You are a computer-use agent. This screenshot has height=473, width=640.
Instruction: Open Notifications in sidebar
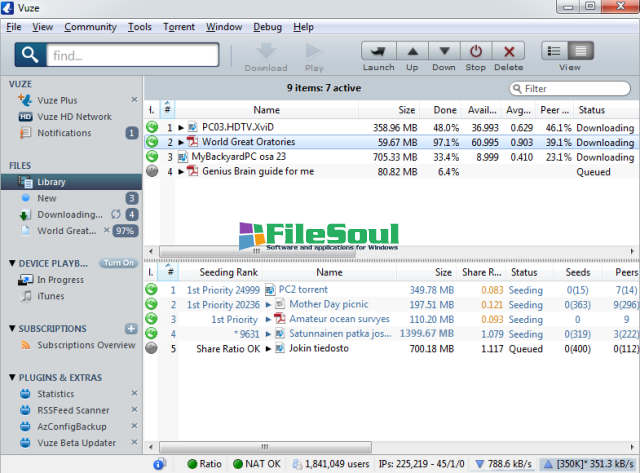[64, 133]
